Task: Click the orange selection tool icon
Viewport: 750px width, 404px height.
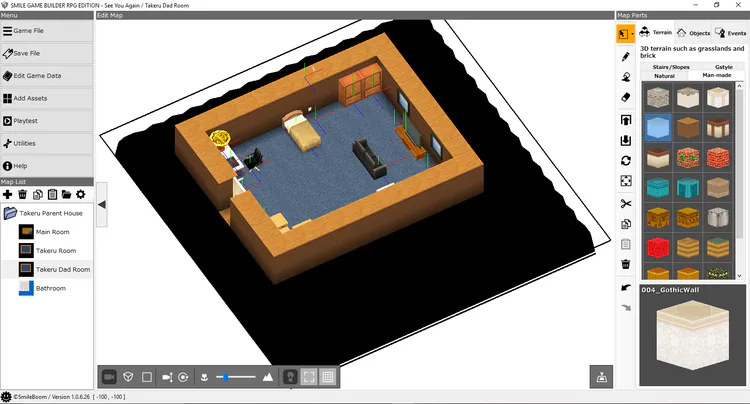Action: click(623, 34)
